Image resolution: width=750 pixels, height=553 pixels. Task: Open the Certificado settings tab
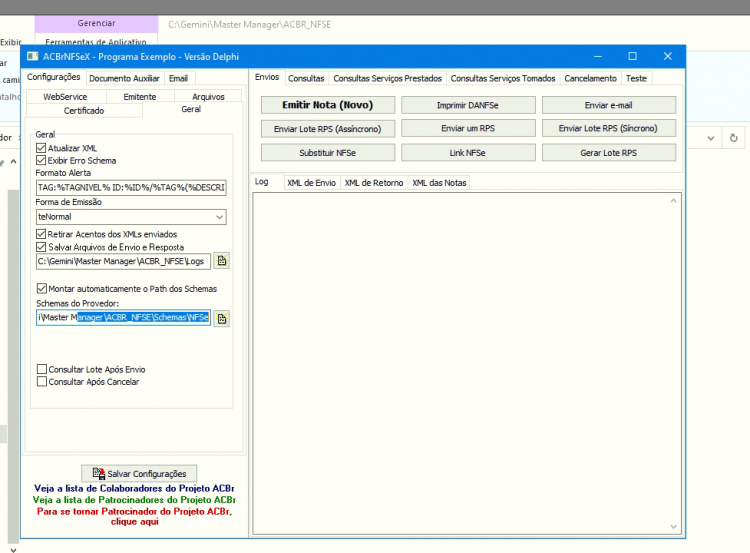(x=84, y=111)
